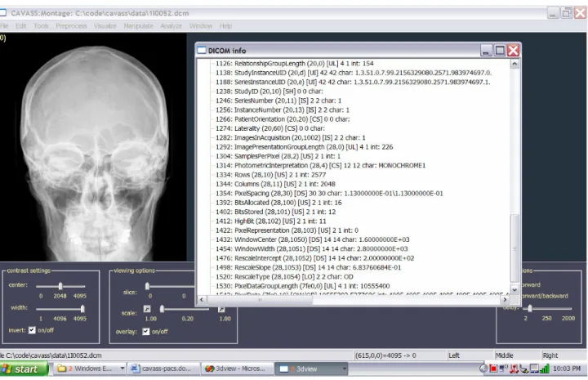
Task: Click the taskbar clock 10:03 PM
Action: click(567, 369)
